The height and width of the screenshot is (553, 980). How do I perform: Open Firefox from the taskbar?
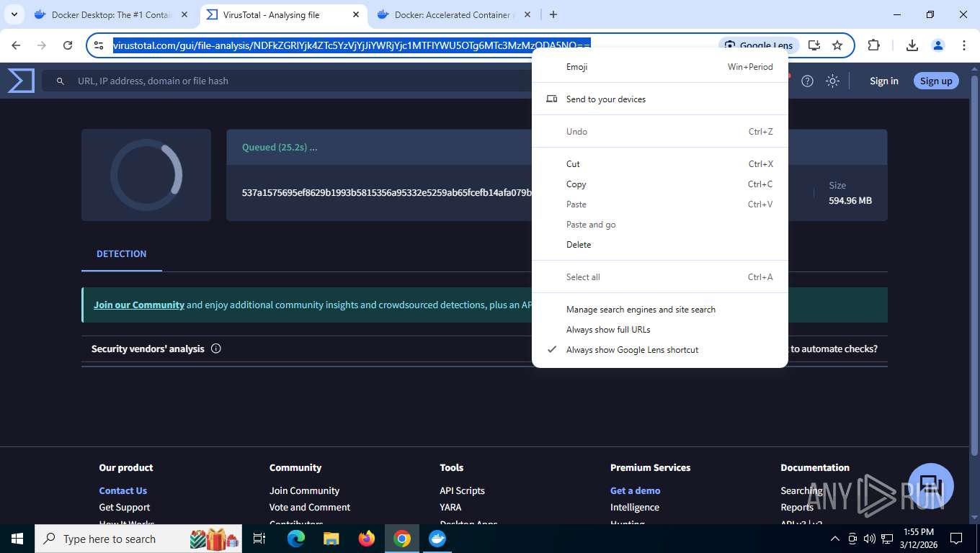(x=367, y=539)
